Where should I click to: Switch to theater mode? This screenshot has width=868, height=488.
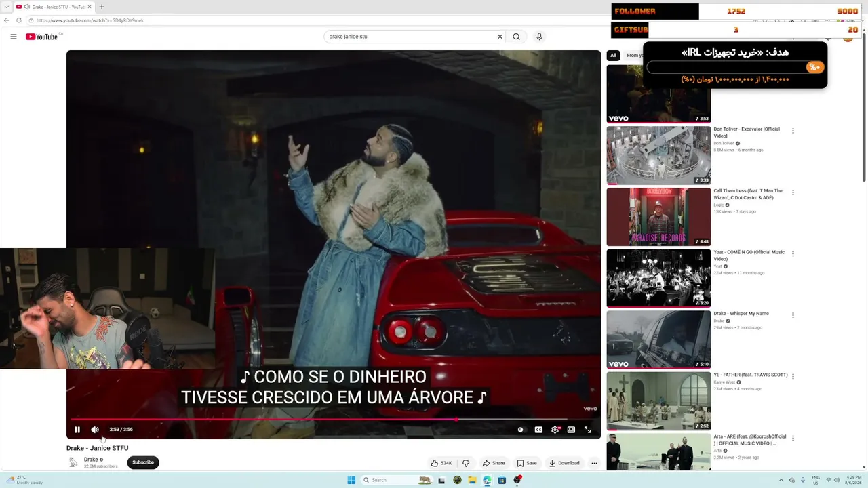pyautogui.click(x=571, y=430)
